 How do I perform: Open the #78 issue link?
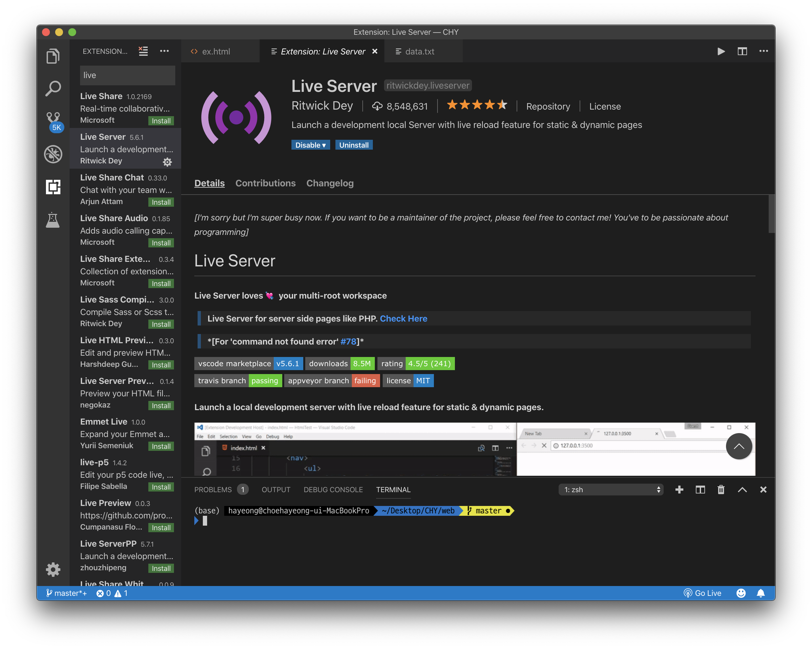pos(348,342)
